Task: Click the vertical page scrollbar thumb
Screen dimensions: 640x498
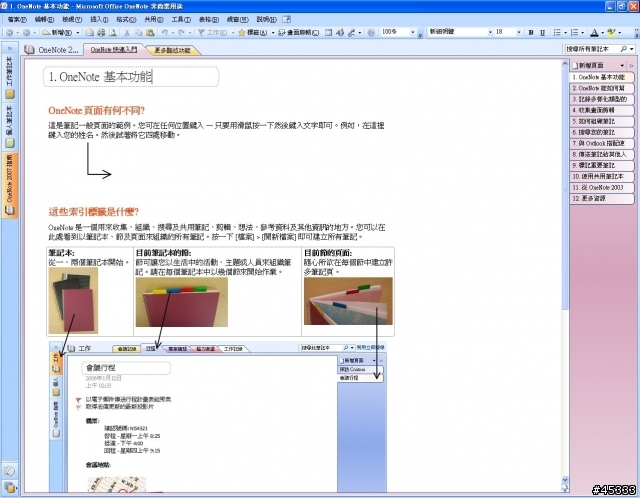Action: pyautogui.click(x=565, y=188)
